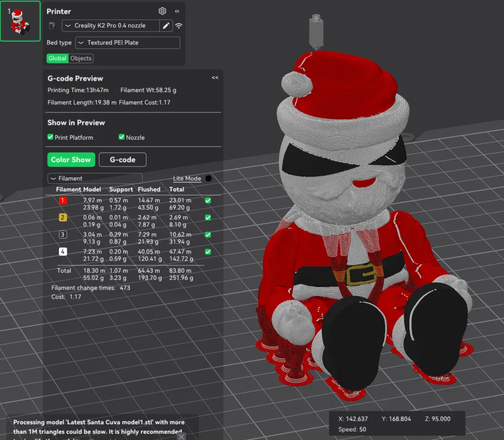Expand the Filament view type dropdown
This screenshot has width=504, height=440.
95,179
